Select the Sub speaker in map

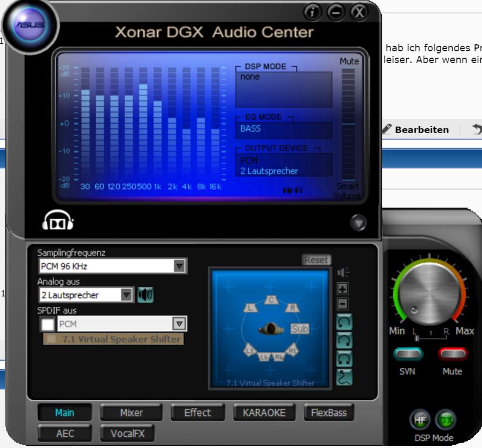click(x=300, y=329)
